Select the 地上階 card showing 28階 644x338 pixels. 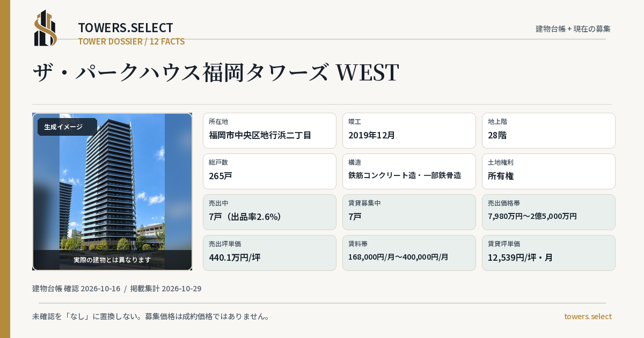[x=548, y=130]
